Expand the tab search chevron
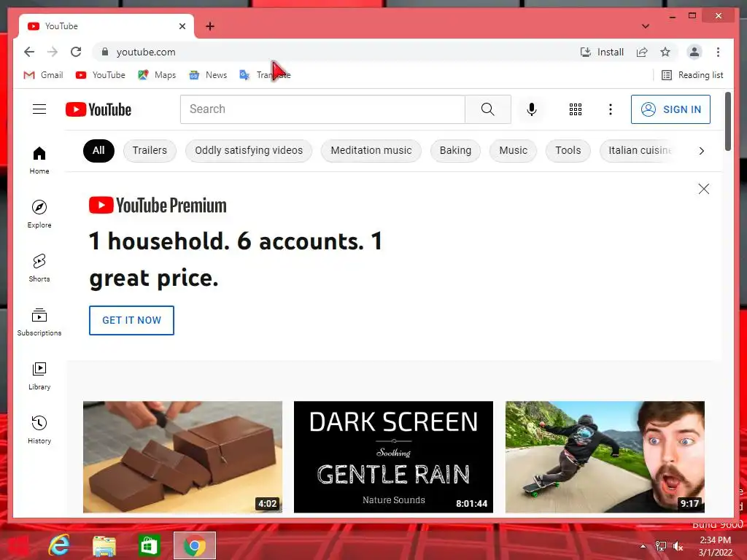Screen dimensions: 747x560 (x=645, y=26)
